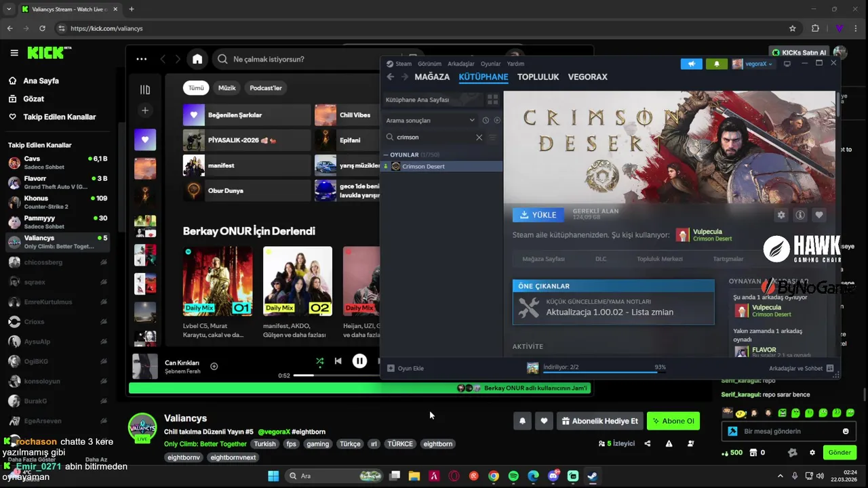Viewport: 868px width, 488px height.
Task: Open Steam announcements megaphone button
Action: (692, 64)
